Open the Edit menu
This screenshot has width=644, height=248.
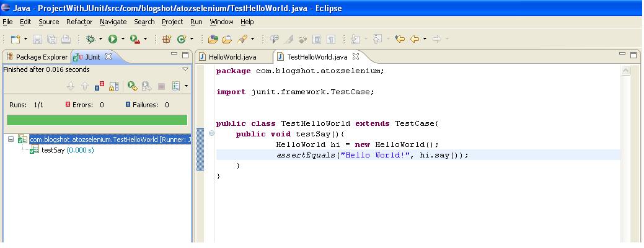pyautogui.click(x=25, y=22)
